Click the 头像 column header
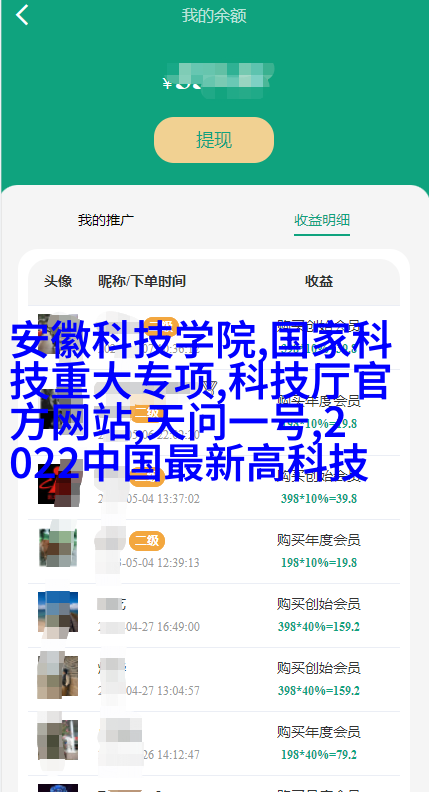The image size is (429, 792). 58,281
